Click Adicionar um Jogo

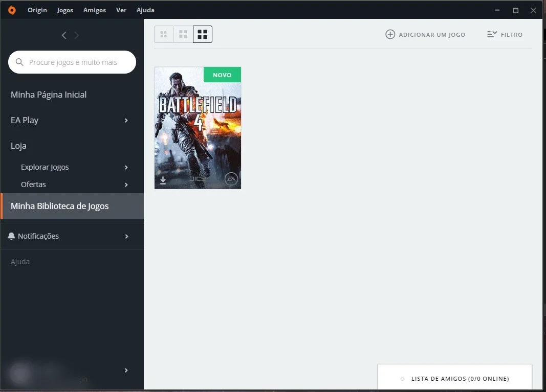[x=425, y=34]
